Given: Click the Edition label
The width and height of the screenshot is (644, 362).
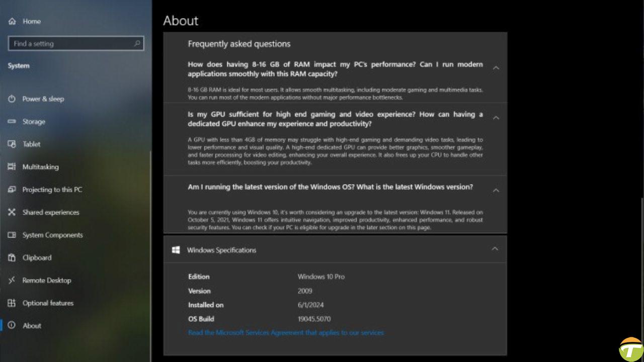Looking at the screenshot, I should [199, 277].
